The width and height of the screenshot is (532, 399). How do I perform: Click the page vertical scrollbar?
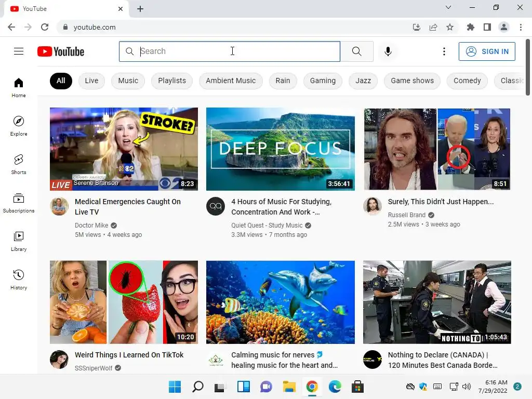point(528,67)
